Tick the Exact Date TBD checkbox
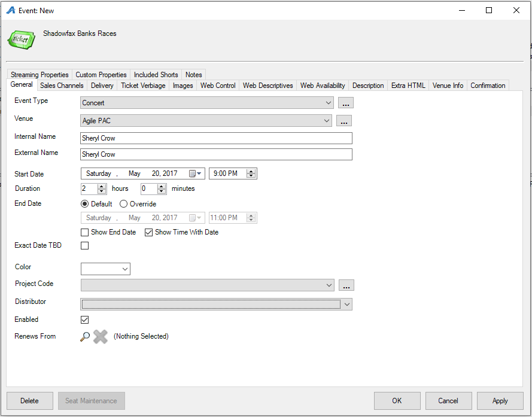Screen dimensions: 532x417 point(85,246)
